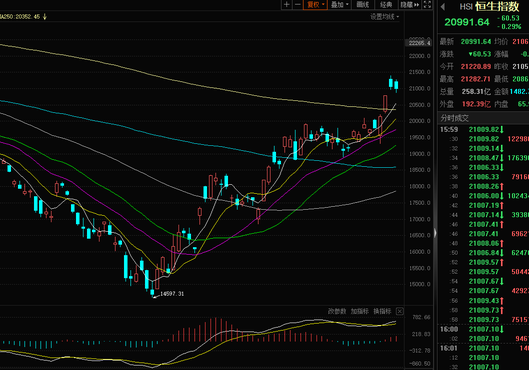Click the 涨跌 ▼60.53 value
This screenshot has width=529, height=370.
(x=479, y=54)
